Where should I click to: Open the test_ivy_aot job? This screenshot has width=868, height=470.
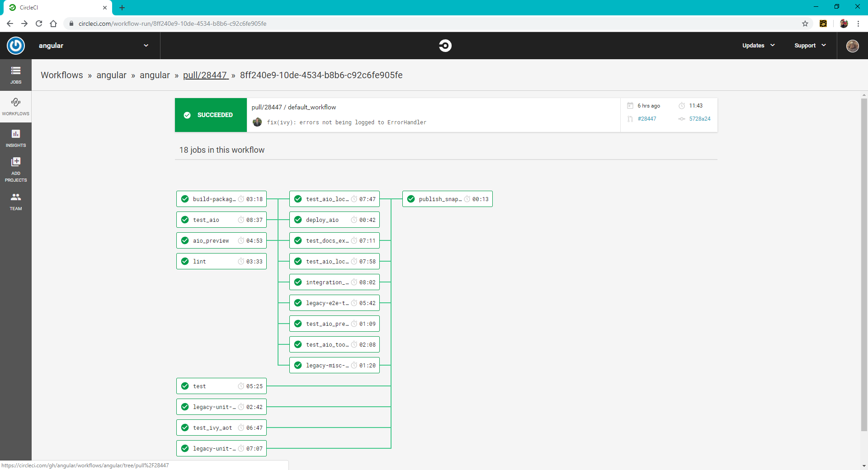[222, 428]
